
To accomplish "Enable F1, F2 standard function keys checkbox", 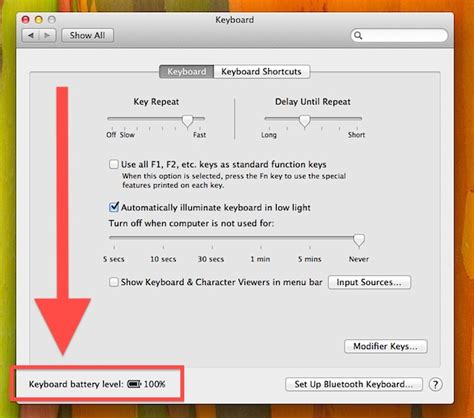I will coord(114,164).
